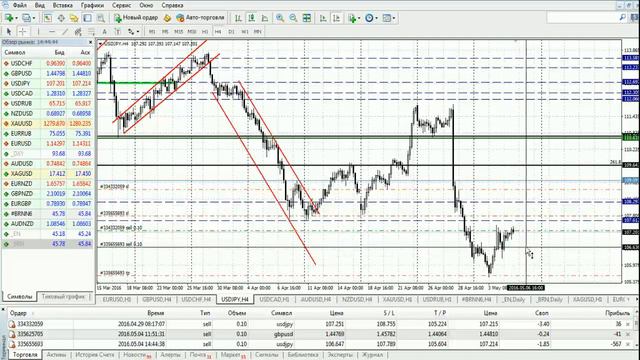Screen dimensions: 640x360
Task: Switch to MN timeframe
Action: coord(258,31)
